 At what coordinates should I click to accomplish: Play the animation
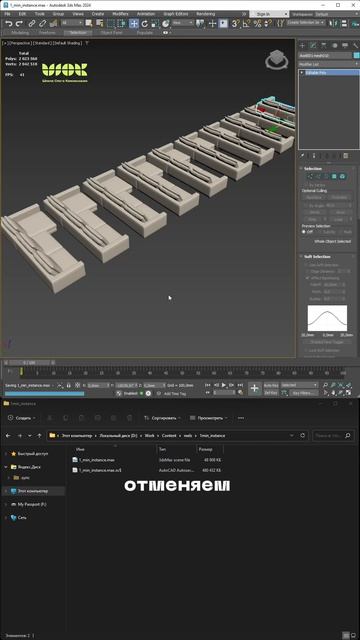pos(224,385)
